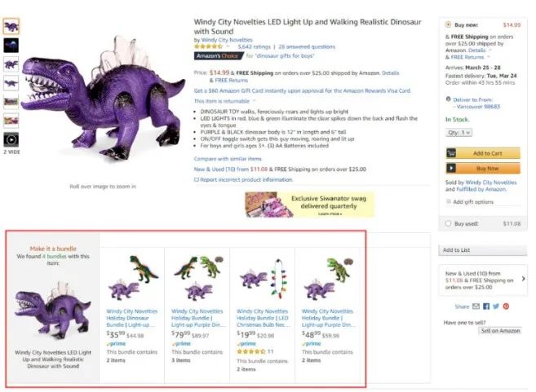The height and width of the screenshot is (392, 536).
Task: Share via the Twitter icon
Action: pos(496,306)
